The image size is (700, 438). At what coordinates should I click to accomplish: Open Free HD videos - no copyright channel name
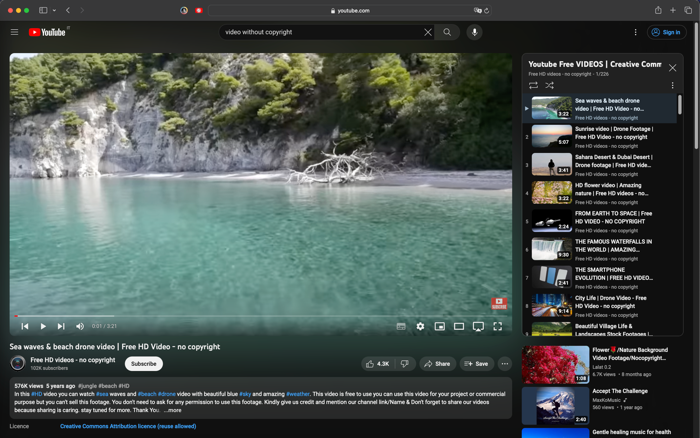73,360
